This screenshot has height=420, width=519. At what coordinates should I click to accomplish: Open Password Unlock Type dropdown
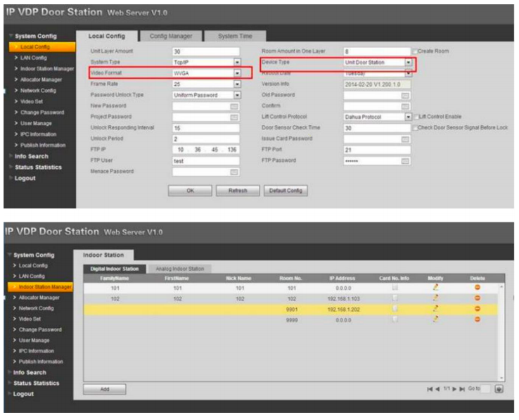(x=237, y=95)
